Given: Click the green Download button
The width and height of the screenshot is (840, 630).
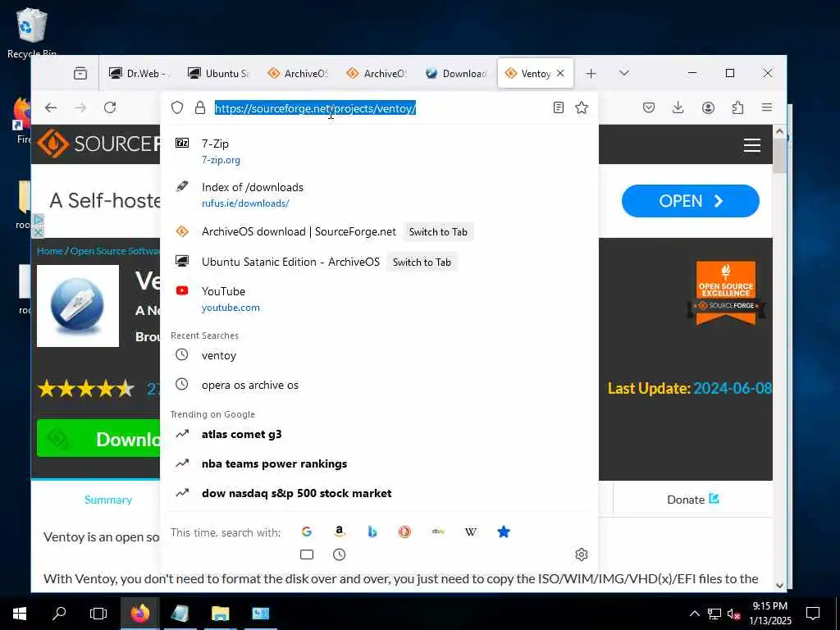Looking at the screenshot, I should click(98, 439).
